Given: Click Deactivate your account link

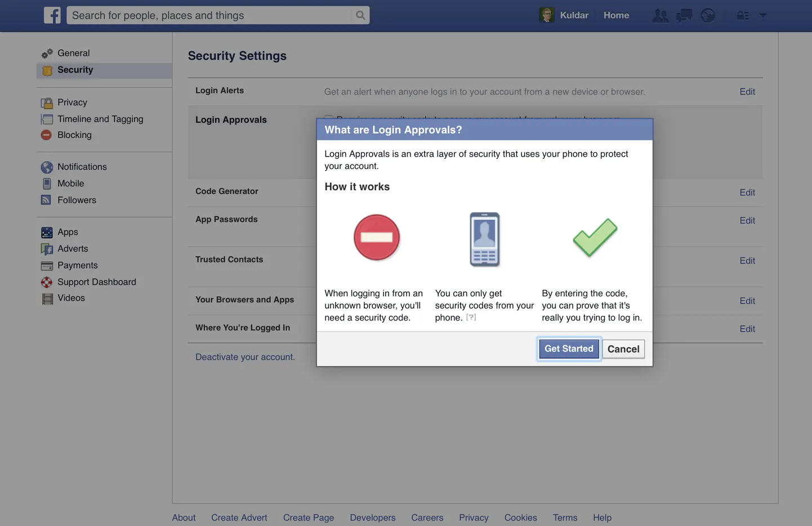Looking at the screenshot, I should point(245,357).
